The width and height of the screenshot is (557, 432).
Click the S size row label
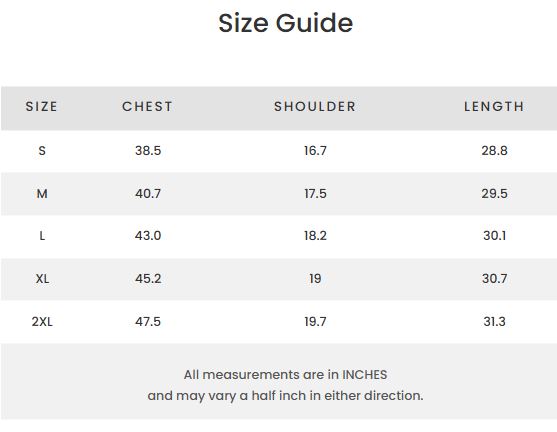[42, 151]
